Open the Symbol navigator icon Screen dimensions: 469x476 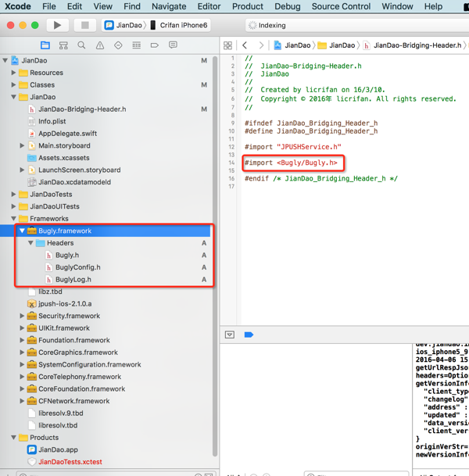click(63, 45)
